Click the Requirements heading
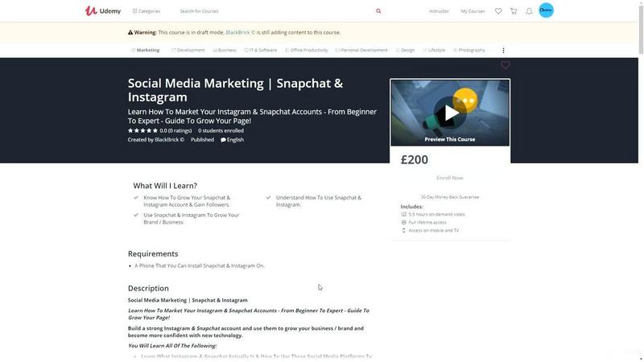 [153, 253]
